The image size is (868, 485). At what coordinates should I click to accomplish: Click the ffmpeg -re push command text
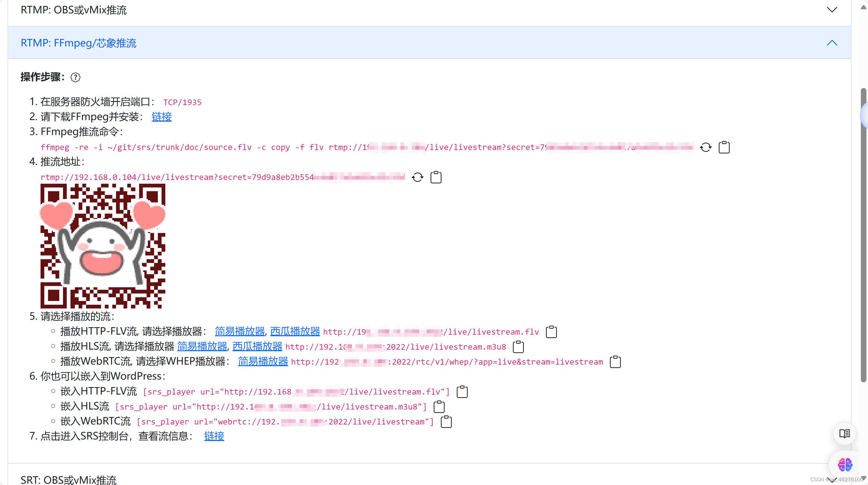point(367,147)
